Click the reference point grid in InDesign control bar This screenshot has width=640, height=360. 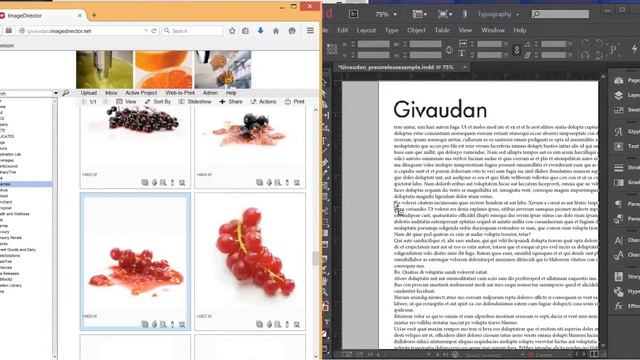(332, 49)
